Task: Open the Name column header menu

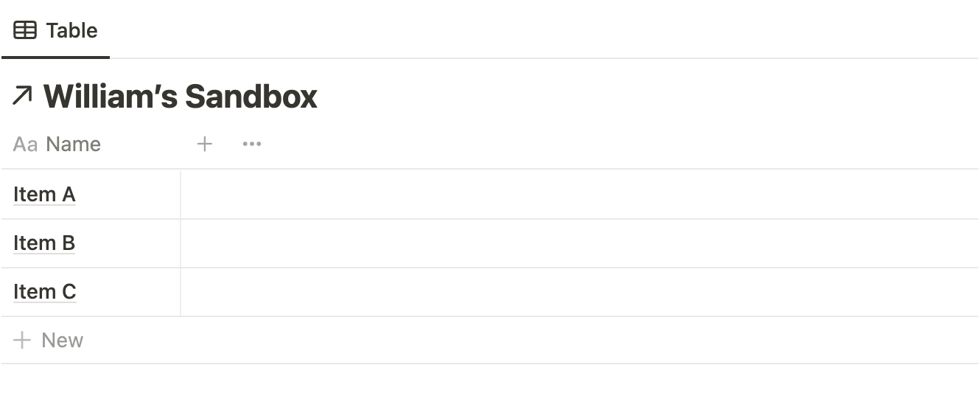Action: pyautogui.click(x=73, y=144)
